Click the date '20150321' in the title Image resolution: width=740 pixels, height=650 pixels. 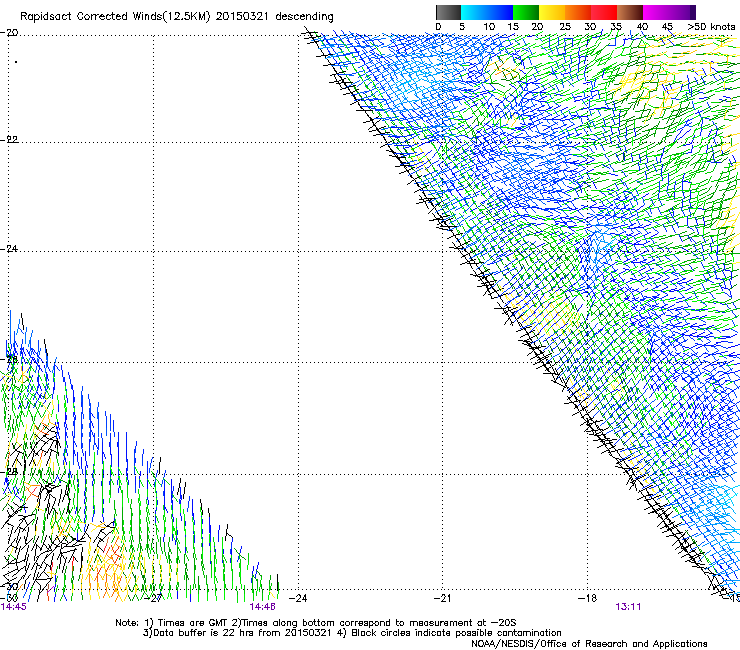pos(242,17)
